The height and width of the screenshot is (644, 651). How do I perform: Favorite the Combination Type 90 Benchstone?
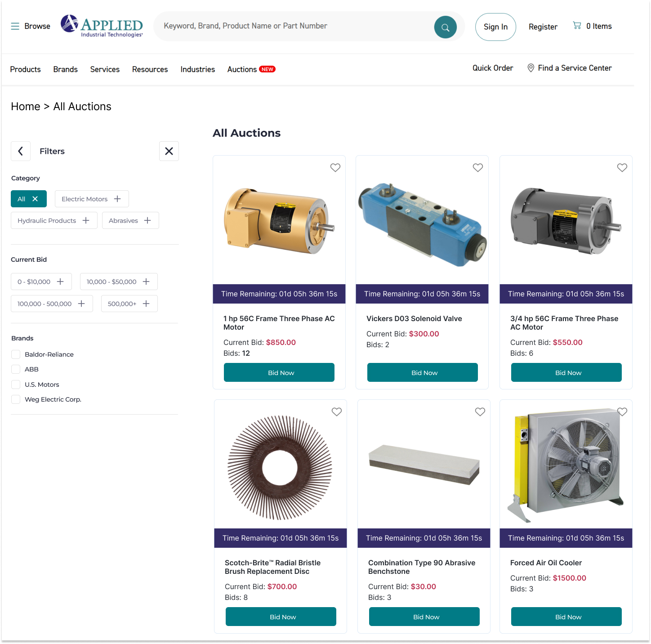[480, 411]
